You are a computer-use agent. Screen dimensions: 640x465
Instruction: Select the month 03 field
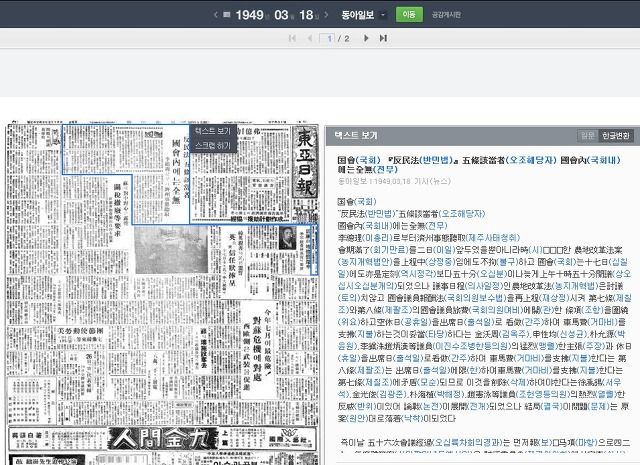tap(281, 15)
